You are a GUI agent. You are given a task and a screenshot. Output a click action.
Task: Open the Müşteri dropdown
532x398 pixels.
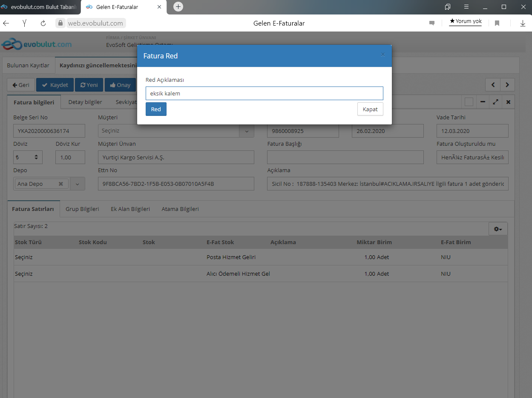(246, 131)
